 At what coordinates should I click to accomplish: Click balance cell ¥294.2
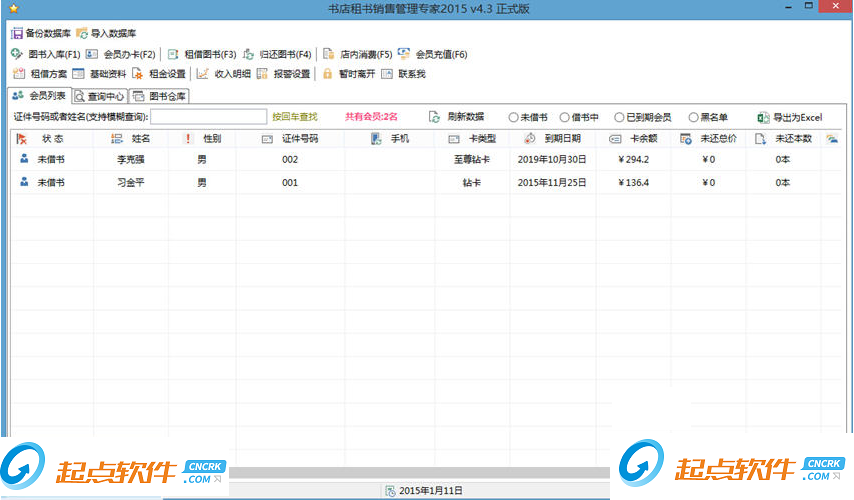(x=633, y=160)
